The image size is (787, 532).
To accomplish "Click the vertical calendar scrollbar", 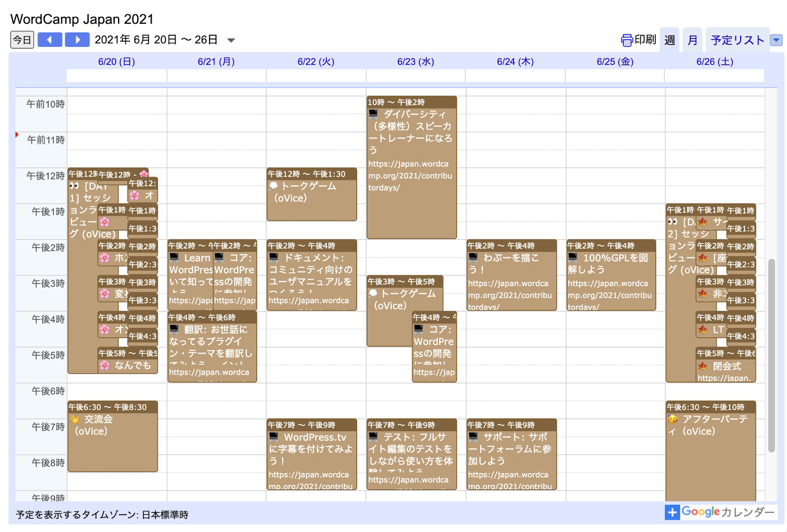I will [771, 355].
